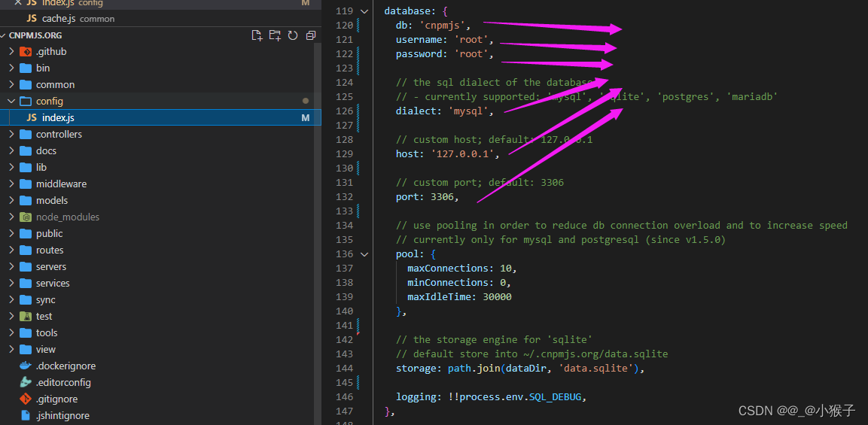Screen dimensions: 868x425
Task: Fold the database block at line 119
Action: [364, 11]
